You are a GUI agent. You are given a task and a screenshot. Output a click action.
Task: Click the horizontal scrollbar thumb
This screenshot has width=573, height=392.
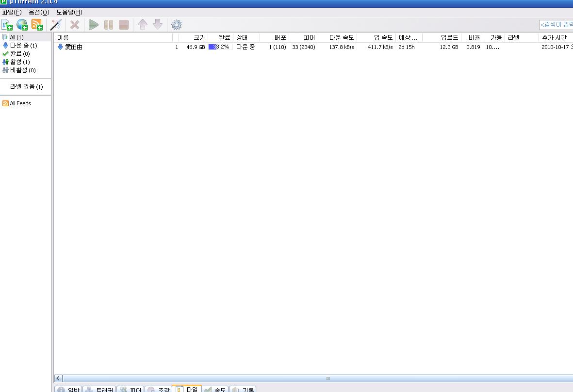click(x=318, y=378)
